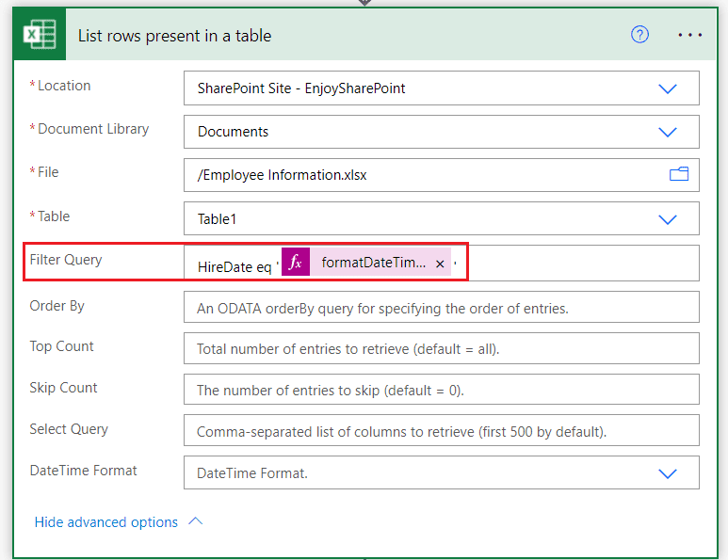Click the File field with Employee Information.xlsx
The image size is (728, 560).
tap(441, 175)
